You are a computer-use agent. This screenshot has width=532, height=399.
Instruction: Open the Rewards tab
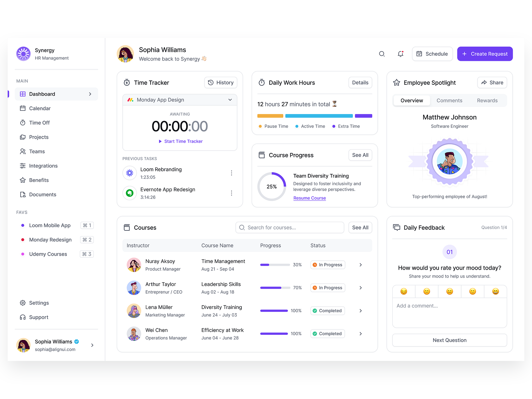487,100
